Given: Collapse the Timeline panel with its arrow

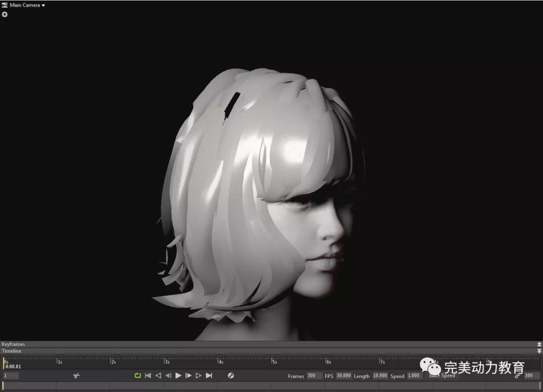Looking at the screenshot, I should [x=539, y=351].
